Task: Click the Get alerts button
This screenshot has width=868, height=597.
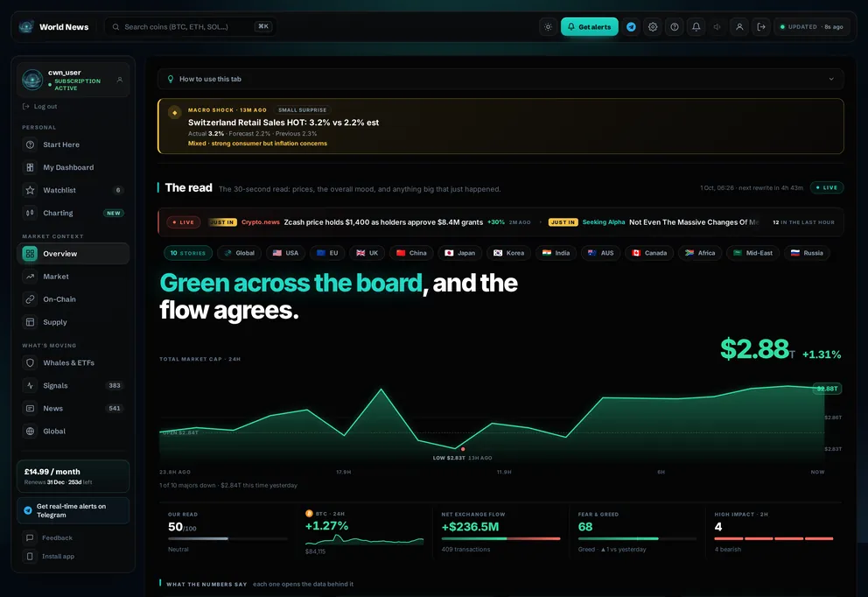Action: (589, 26)
